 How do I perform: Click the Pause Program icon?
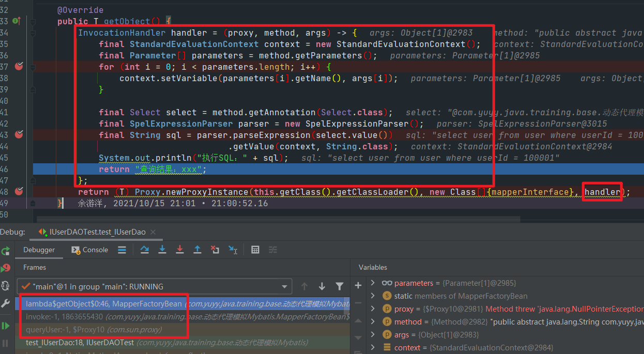click(x=6, y=343)
